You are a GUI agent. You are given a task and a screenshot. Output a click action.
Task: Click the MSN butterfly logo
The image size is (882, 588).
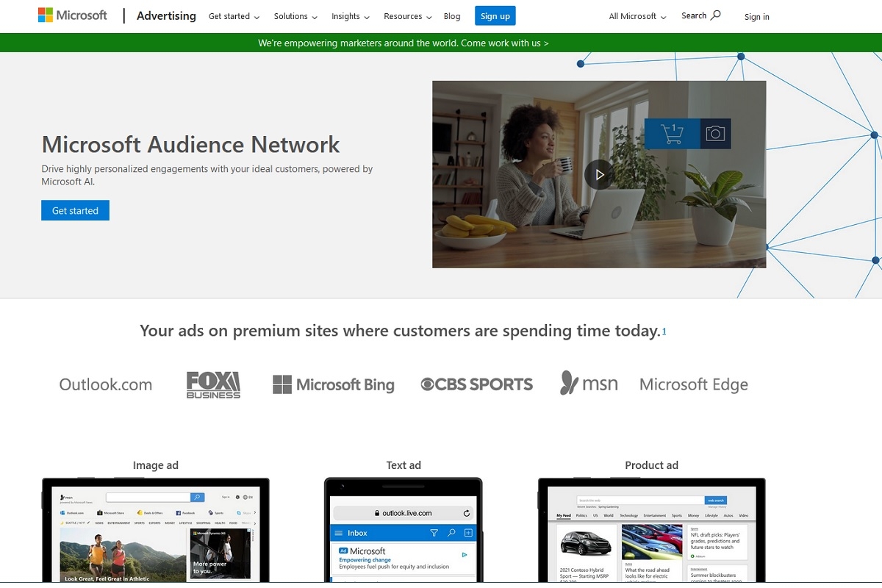point(589,383)
